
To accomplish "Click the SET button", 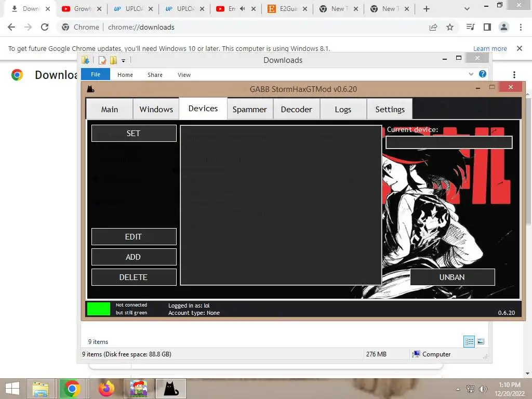I will click(x=134, y=134).
